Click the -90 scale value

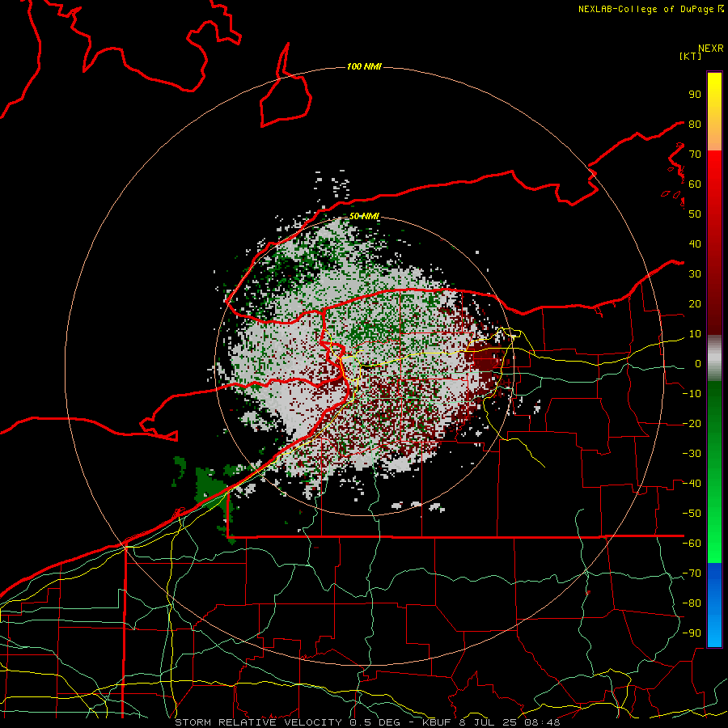tap(692, 633)
